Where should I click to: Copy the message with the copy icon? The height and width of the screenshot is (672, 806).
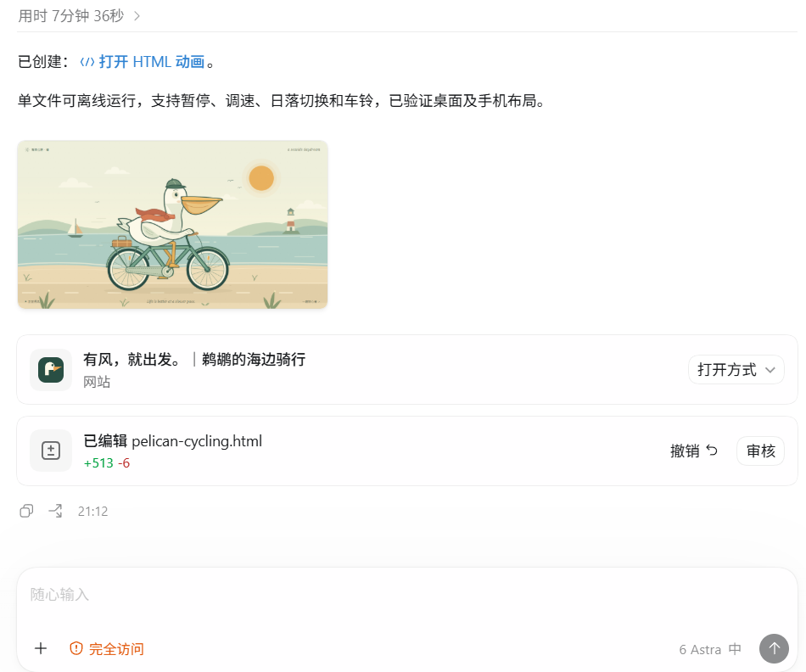click(x=27, y=511)
